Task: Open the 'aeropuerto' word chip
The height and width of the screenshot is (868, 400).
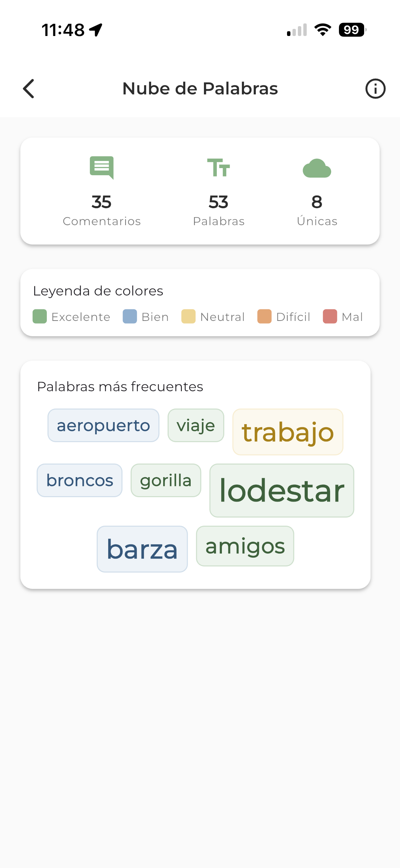Action: 103,425
